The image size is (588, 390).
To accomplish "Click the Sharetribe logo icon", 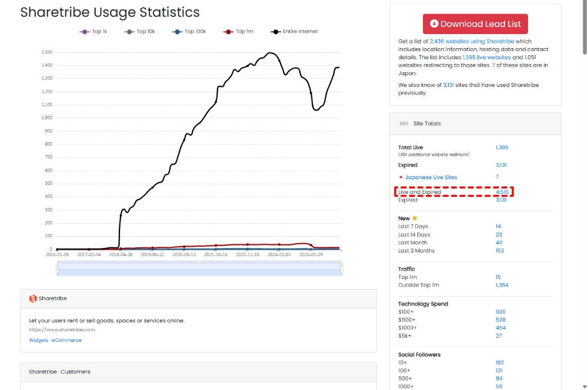I will coord(33,298).
